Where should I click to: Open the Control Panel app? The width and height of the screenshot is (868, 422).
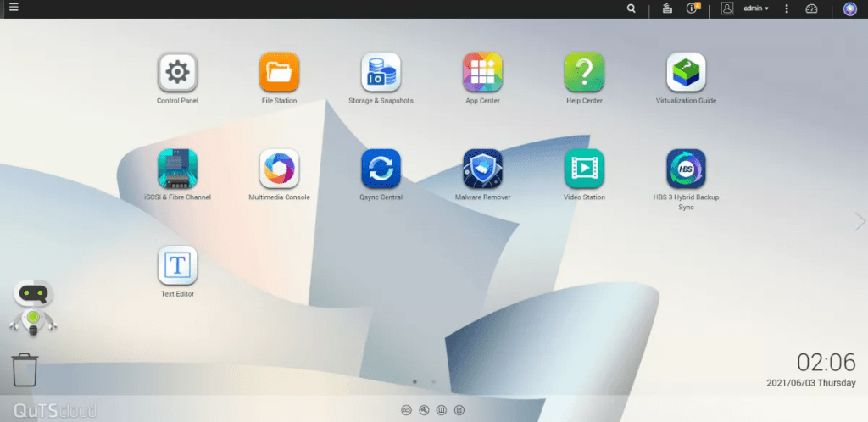(177, 73)
